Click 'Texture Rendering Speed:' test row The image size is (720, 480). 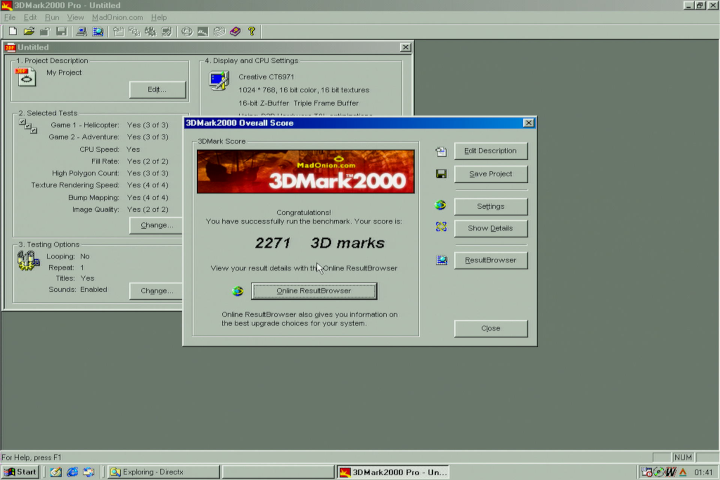tap(100, 185)
